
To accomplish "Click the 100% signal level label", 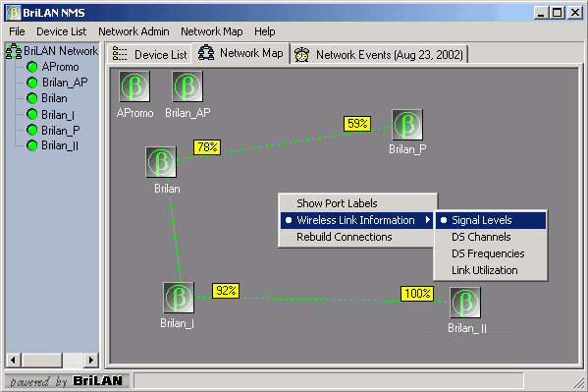I will point(417,293).
